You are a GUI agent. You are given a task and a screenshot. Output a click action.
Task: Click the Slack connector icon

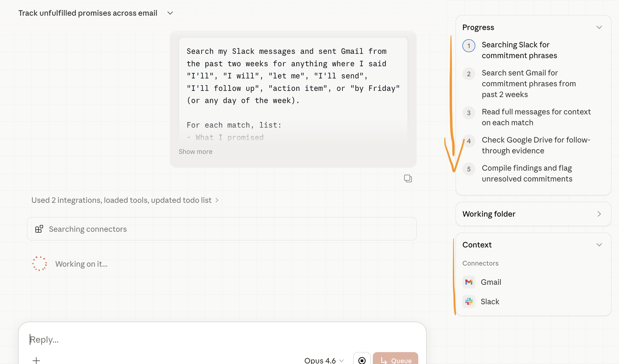(x=469, y=302)
